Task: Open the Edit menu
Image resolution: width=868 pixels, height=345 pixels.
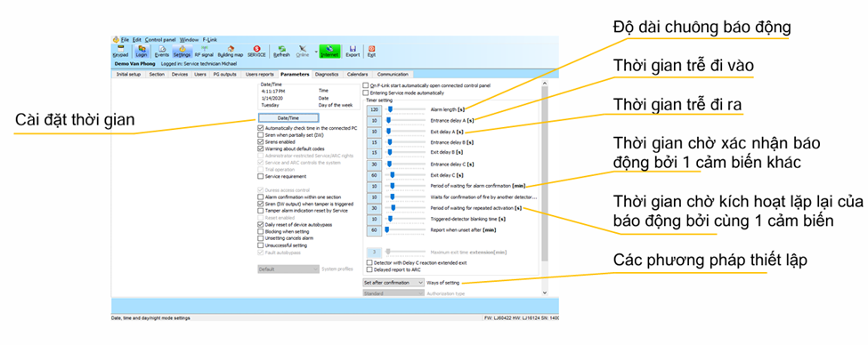Action: (137, 40)
